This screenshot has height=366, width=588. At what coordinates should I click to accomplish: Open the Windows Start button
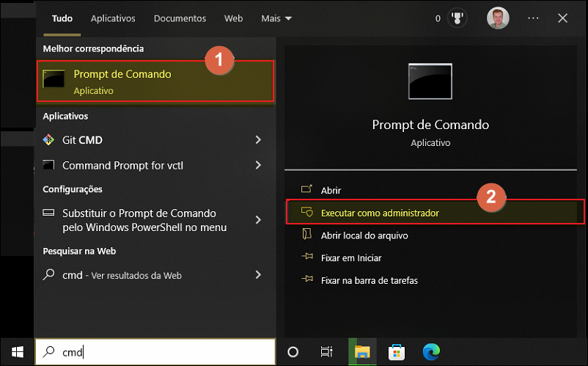pyautogui.click(x=18, y=352)
